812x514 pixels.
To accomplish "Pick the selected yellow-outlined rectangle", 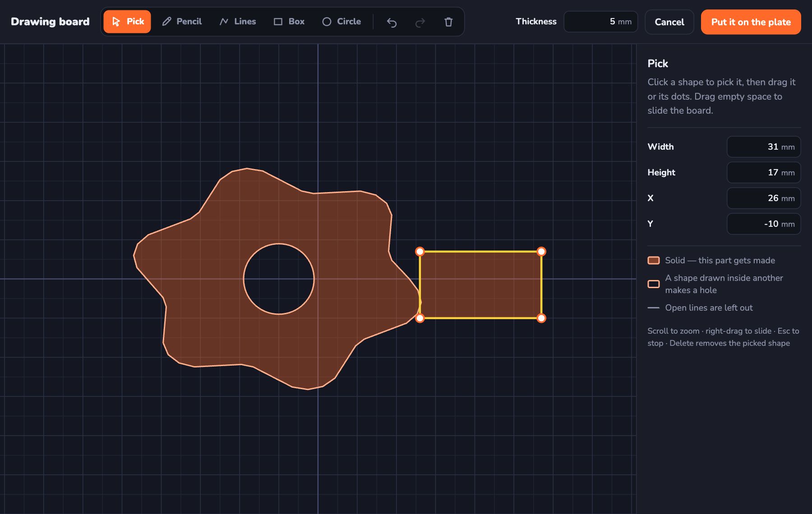I will [x=481, y=285].
